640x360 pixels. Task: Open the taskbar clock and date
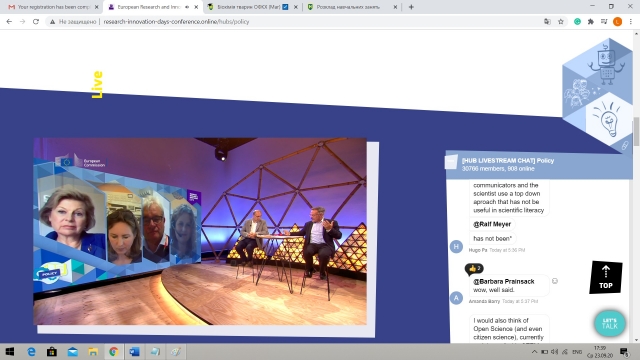(x=600, y=351)
